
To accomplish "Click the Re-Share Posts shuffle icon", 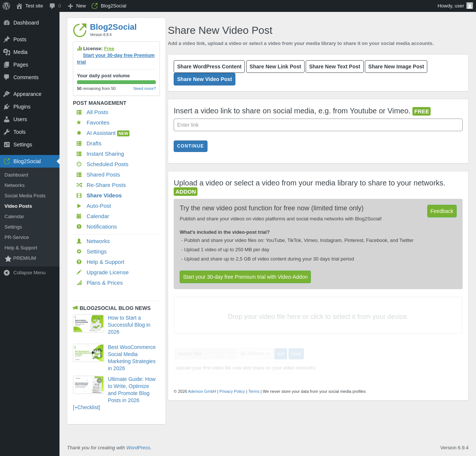I will click(x=79, y=185).
